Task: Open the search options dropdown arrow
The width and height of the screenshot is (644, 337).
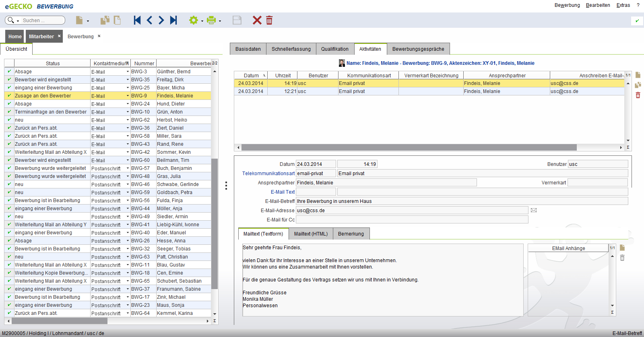Action: pos(18,21)
